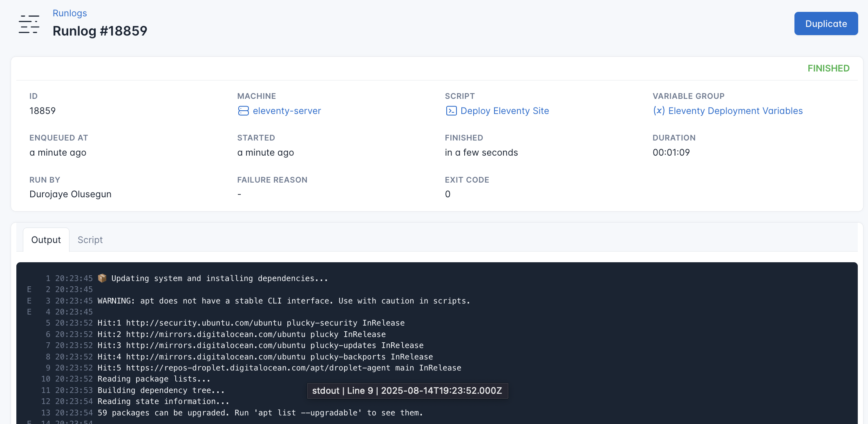Screen dimensions: 868x424
Task: Click the runlog list icon beside the title
Action: 29,25
